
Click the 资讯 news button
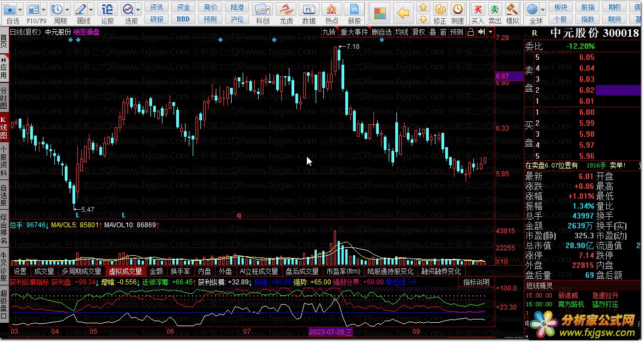[x=156, y=7]
